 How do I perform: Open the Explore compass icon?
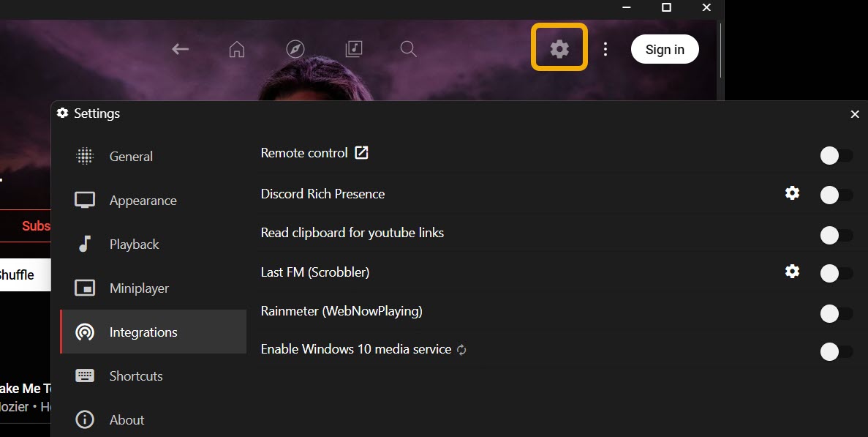(x=295, y=48)
